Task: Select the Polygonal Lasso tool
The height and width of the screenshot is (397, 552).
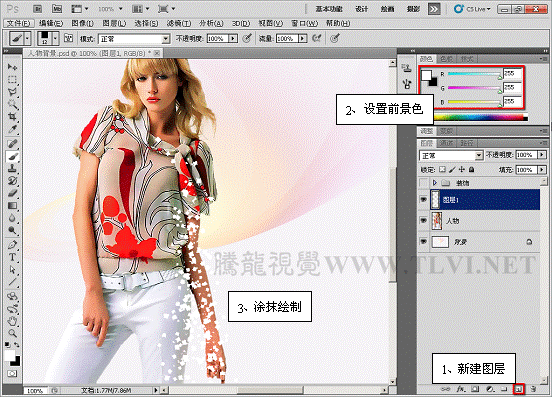Action: [x=12, y=92]
